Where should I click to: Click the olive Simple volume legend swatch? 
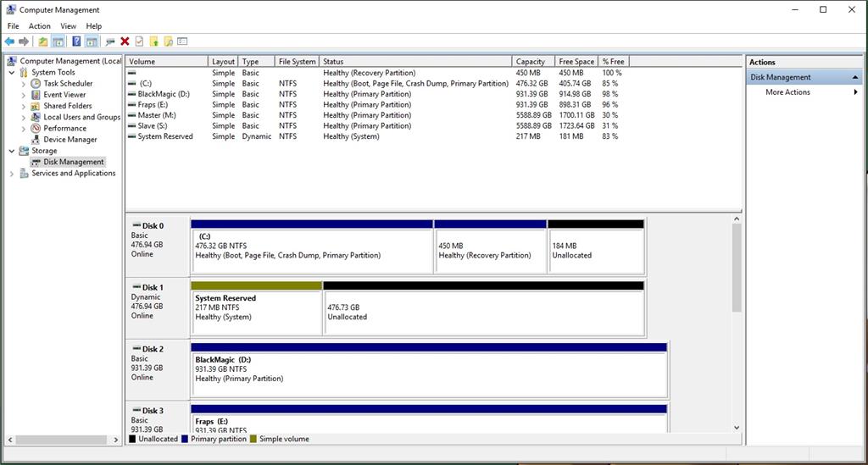click(253, 439)
